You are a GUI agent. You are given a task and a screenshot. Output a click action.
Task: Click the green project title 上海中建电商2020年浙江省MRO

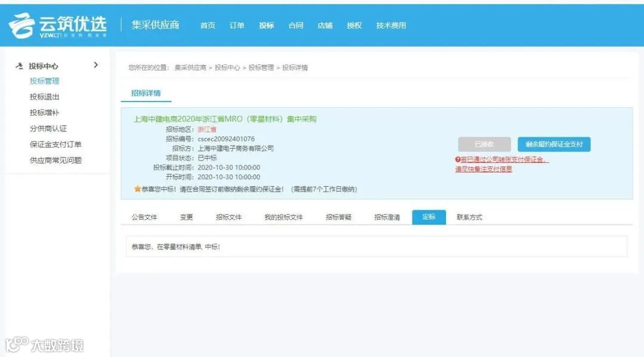pyautogui.click(x=225, y=119)
